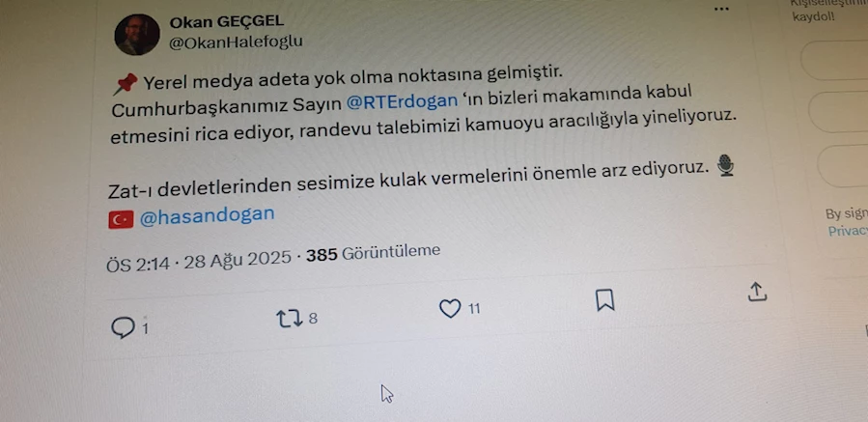This screenshot has height=422, width=868.
Task: Open the three-dot more options menu
Action: coord(721,9)
